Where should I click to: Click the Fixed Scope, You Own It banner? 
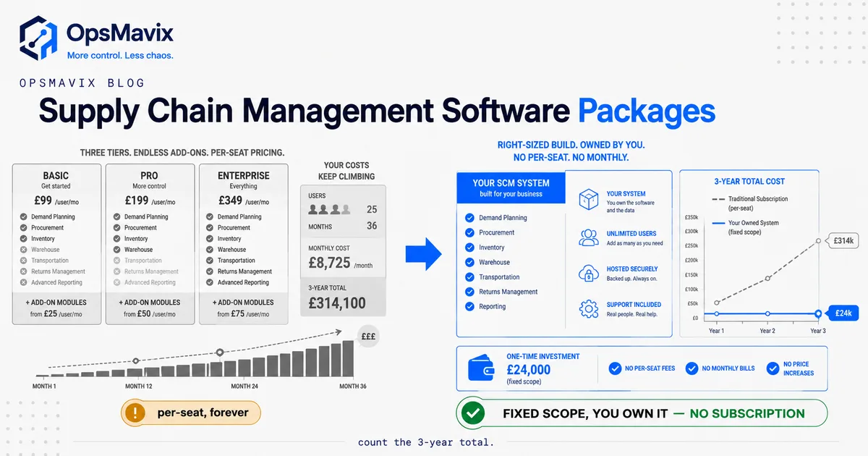point(641,414)
